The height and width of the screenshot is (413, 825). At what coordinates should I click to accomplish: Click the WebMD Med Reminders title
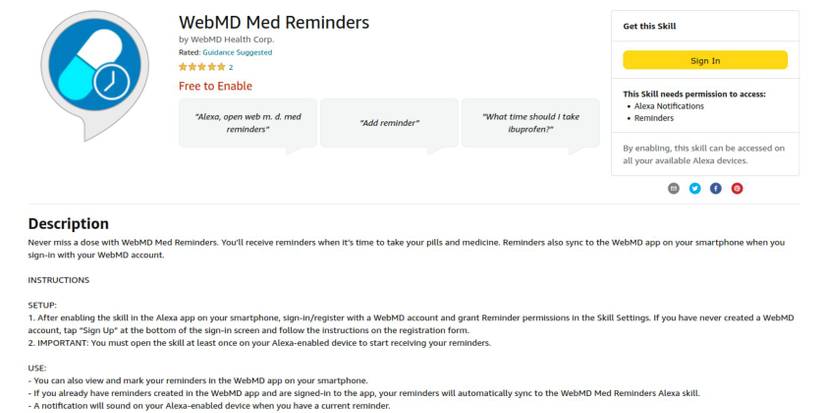click(273, 22)
